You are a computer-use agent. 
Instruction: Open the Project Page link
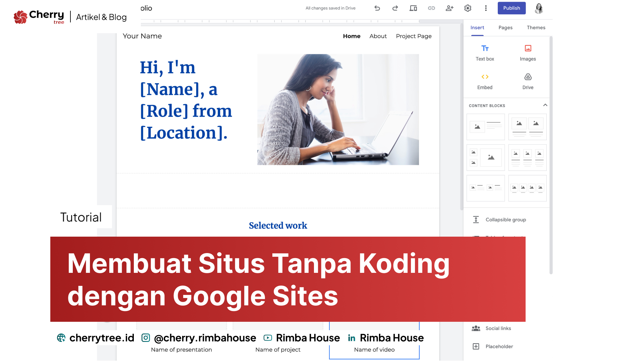pos(414,36)
